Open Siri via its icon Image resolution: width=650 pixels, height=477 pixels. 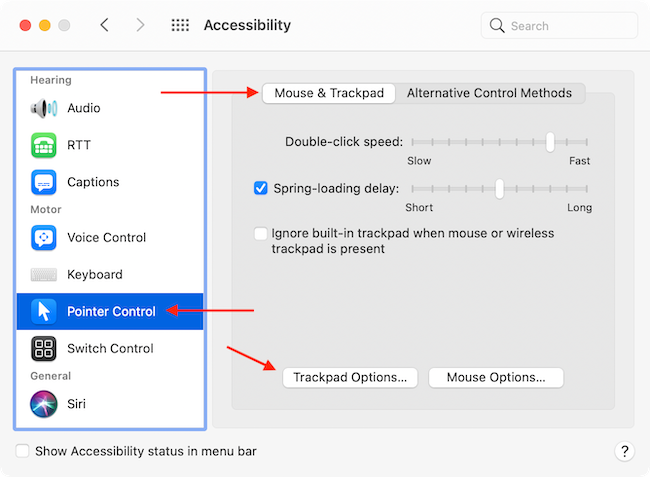tap(44, 403)
